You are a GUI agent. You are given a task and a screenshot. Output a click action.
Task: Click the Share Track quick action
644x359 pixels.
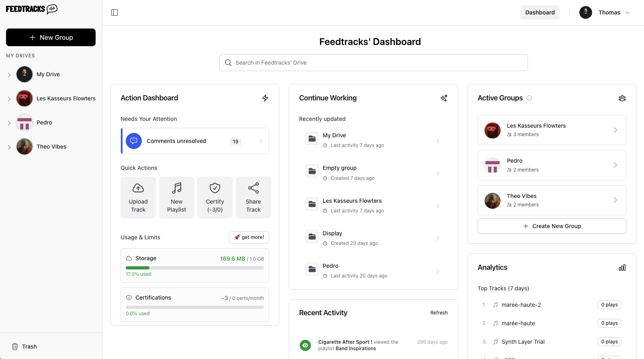[x=254, y=198]
